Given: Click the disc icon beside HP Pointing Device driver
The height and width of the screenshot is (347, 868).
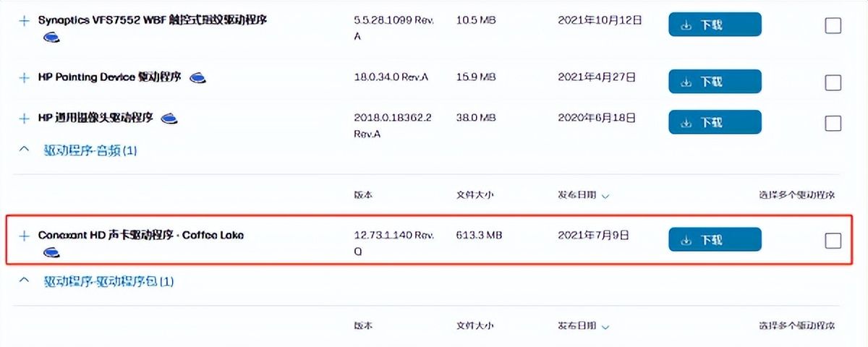Looking at the screenshot, I should click(x=198, y=77).
